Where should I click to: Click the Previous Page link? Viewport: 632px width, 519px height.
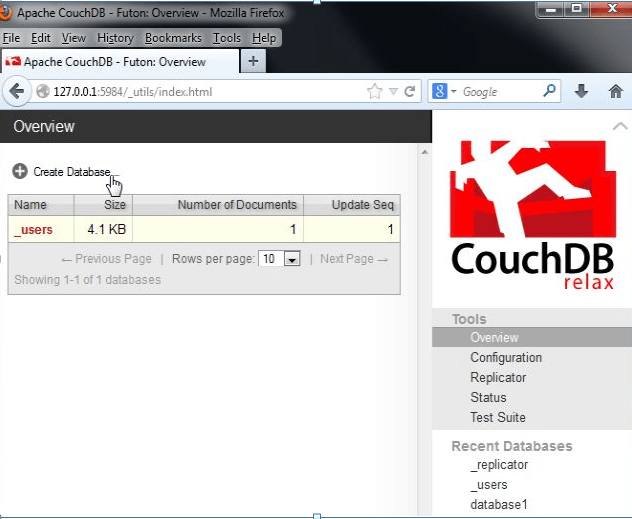coord(106,259)
